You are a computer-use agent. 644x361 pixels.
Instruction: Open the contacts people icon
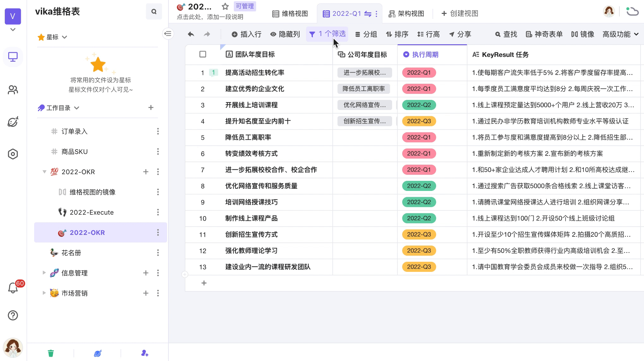coord(13,90)
